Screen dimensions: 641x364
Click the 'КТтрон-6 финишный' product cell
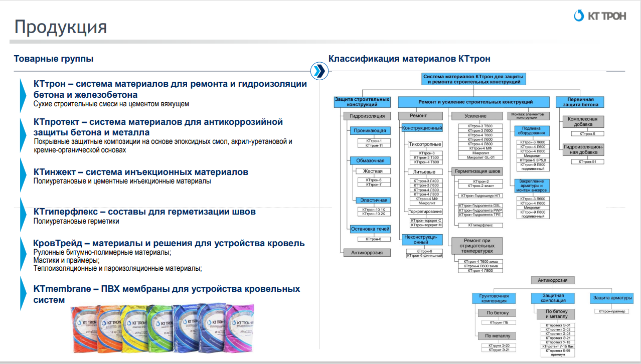425,256
